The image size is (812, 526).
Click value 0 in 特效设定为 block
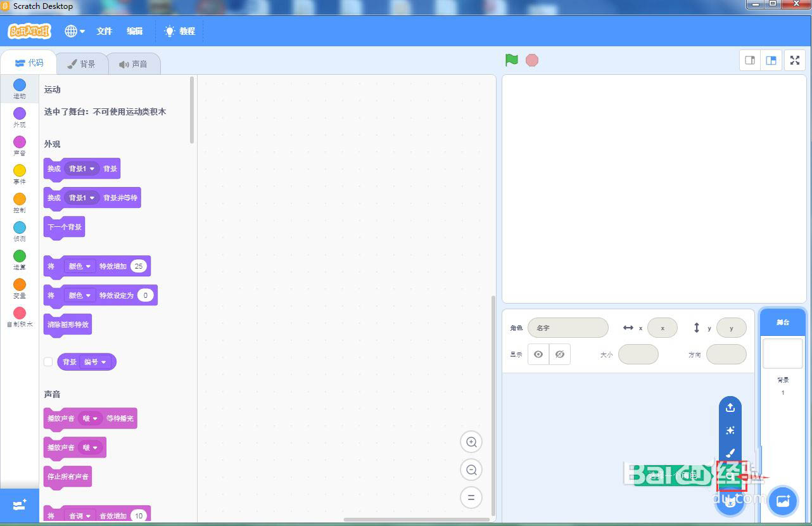[x=145, y=295]
